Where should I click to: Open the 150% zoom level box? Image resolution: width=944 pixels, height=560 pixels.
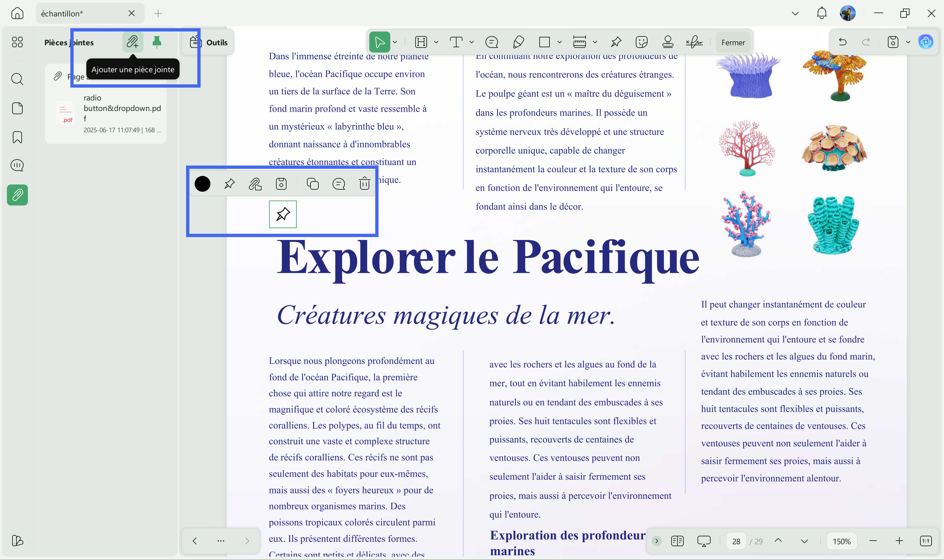tap(841, 541)
